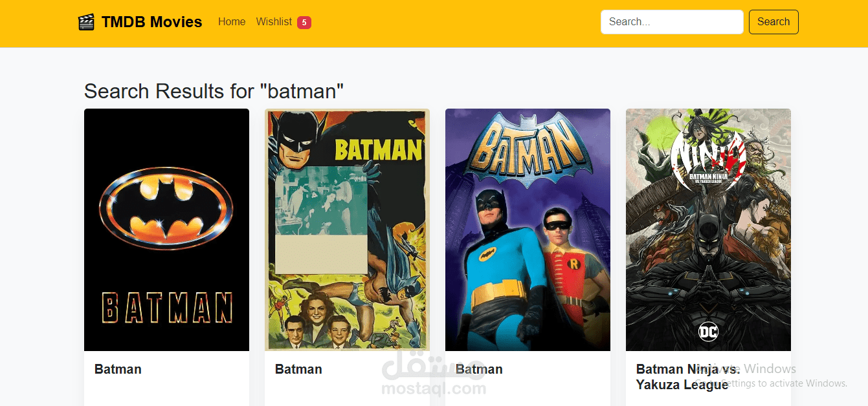Click the DC logo on the Ninja poster

click(708, 332)
